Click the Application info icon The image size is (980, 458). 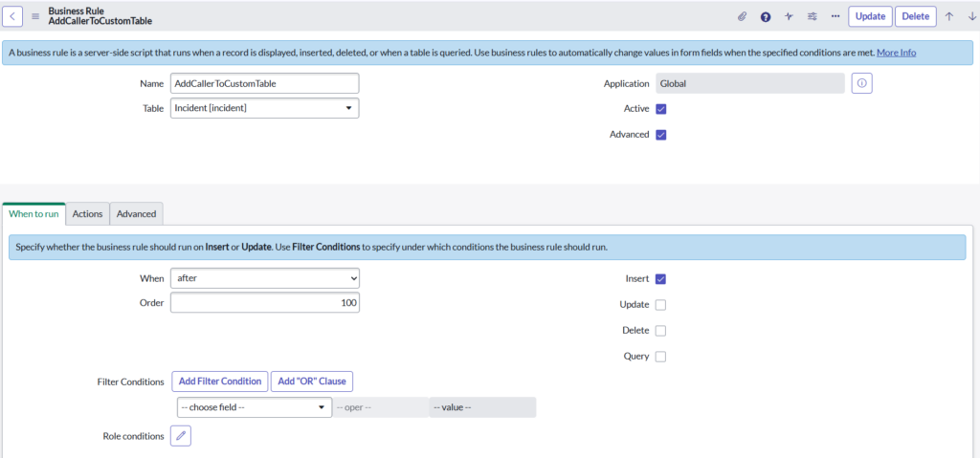[861, 84]
